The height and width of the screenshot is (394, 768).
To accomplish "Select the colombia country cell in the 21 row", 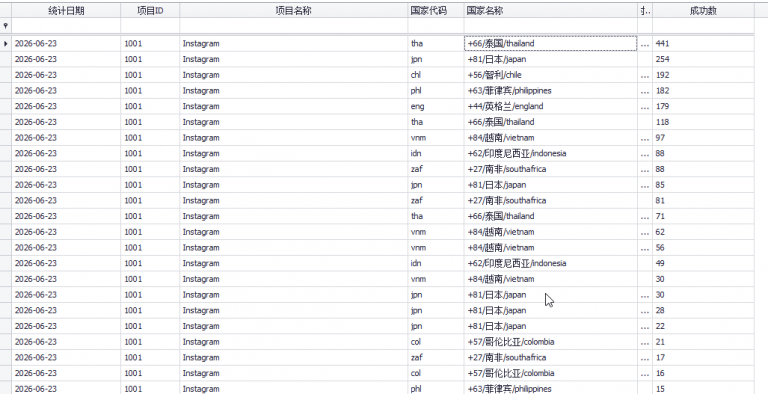I will [551, 342].
